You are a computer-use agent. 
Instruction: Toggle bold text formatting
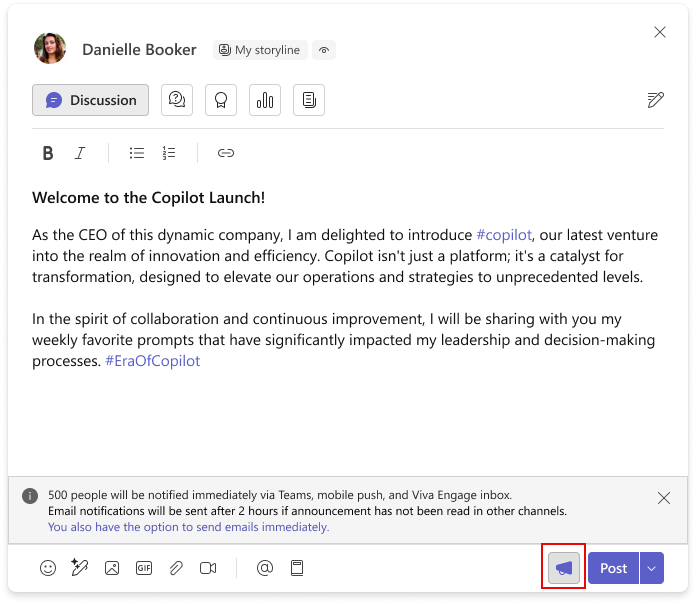47,153
